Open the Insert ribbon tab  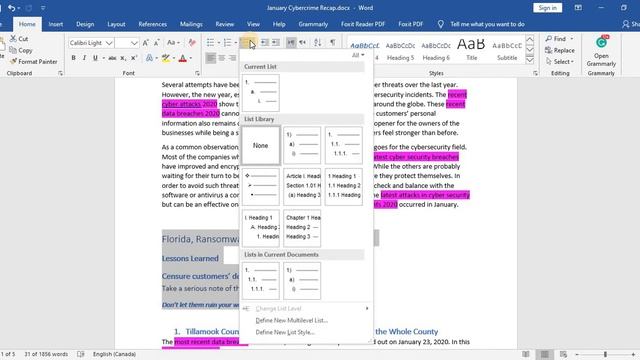(x=56, y=24)
